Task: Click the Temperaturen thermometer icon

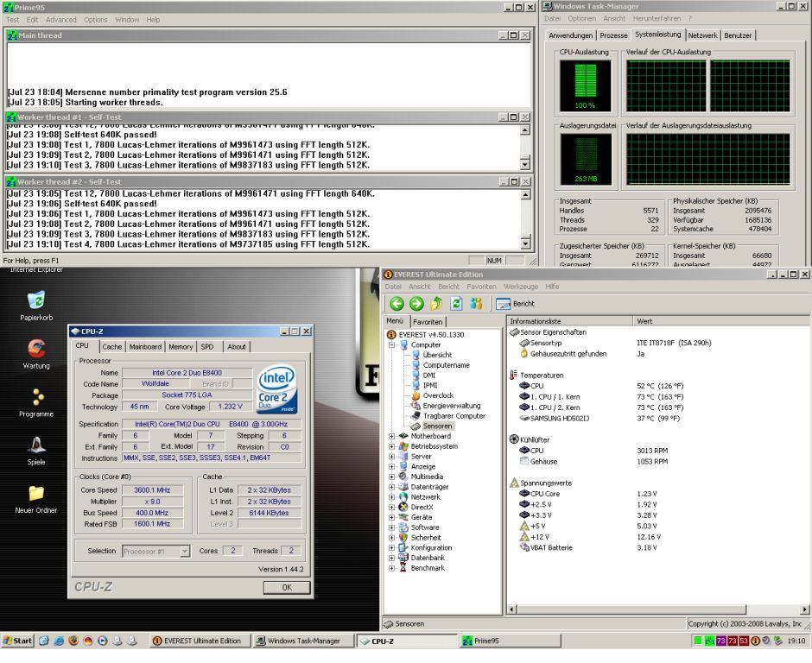Action: pos(513,376)
